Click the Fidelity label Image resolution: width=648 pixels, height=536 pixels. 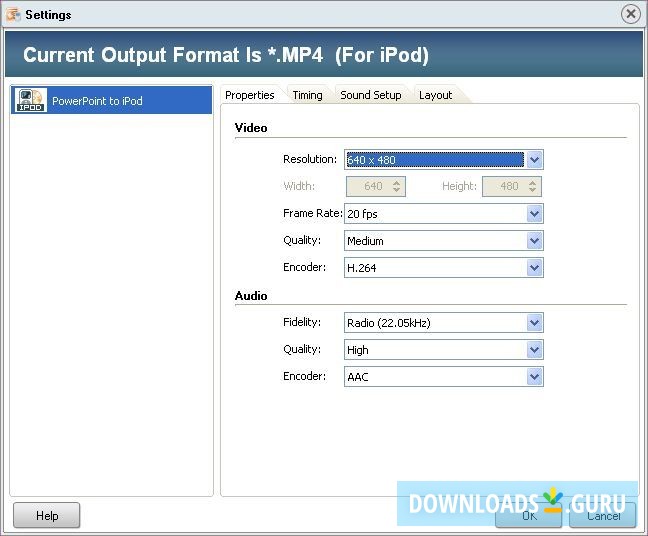click(302, 322)
